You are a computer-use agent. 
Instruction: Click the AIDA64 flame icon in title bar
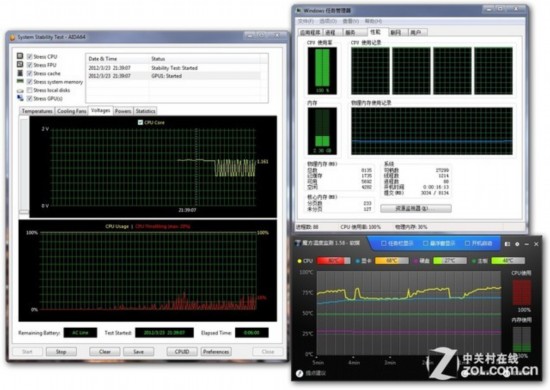point(13,37)
